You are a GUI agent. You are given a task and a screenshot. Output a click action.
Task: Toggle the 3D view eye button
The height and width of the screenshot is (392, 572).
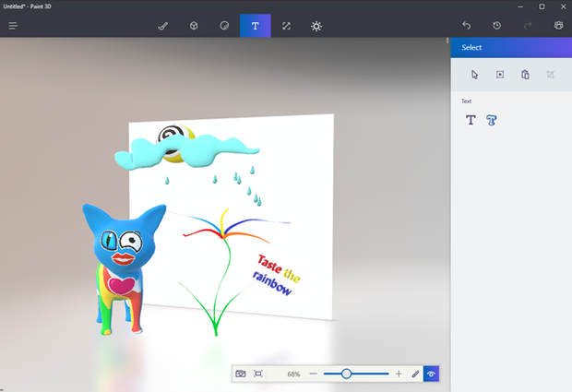(x=431, y=374)
